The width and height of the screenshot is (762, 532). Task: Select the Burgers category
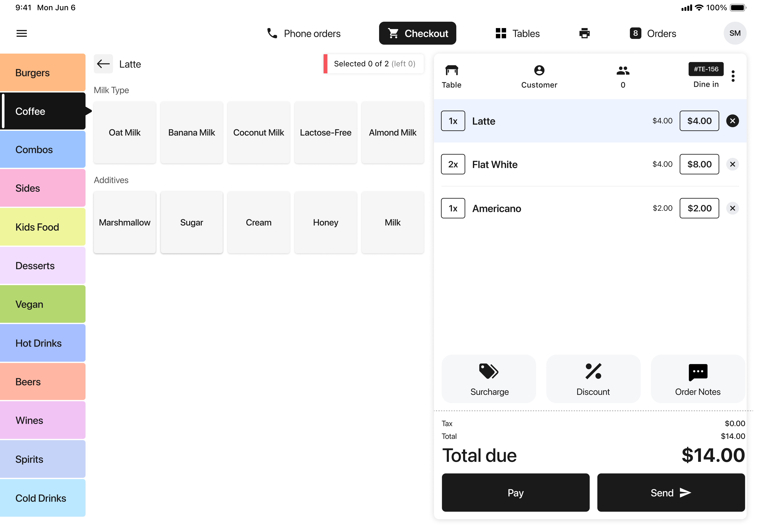click(43, 73)
